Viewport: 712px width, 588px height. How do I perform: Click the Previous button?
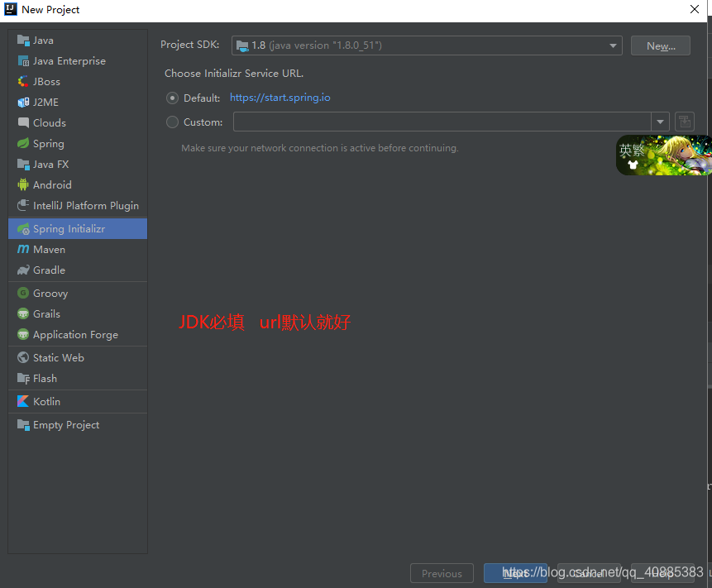click(442, 573)
